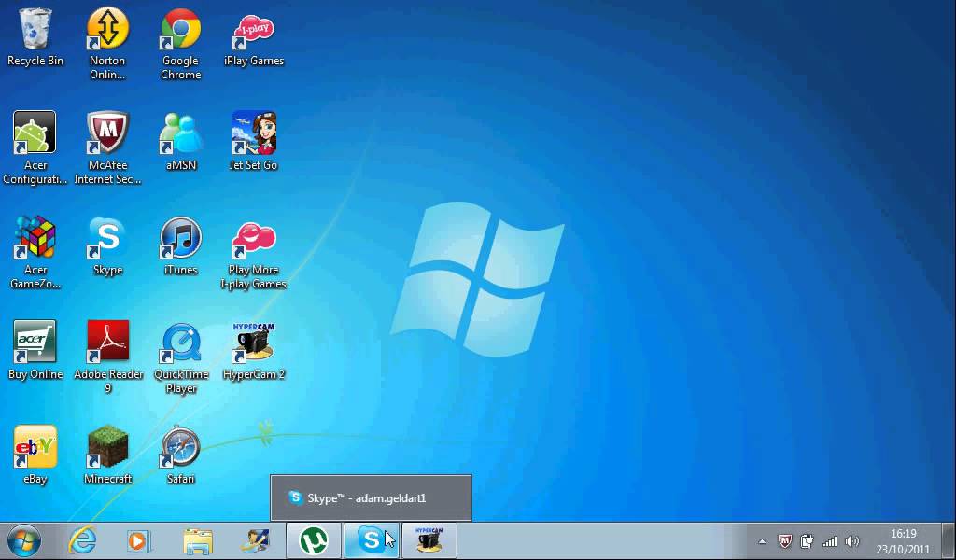Select the Norton Online shortcut
Screen dimensions: 956x560
(x=107, y=43)
